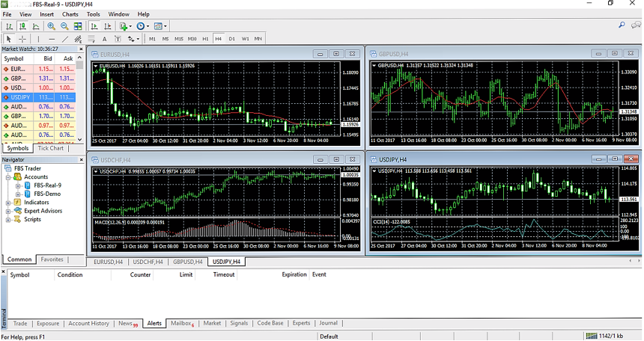644x341 pixels.
Task: Click the Default profile in status bar
Action: [329, 337]
